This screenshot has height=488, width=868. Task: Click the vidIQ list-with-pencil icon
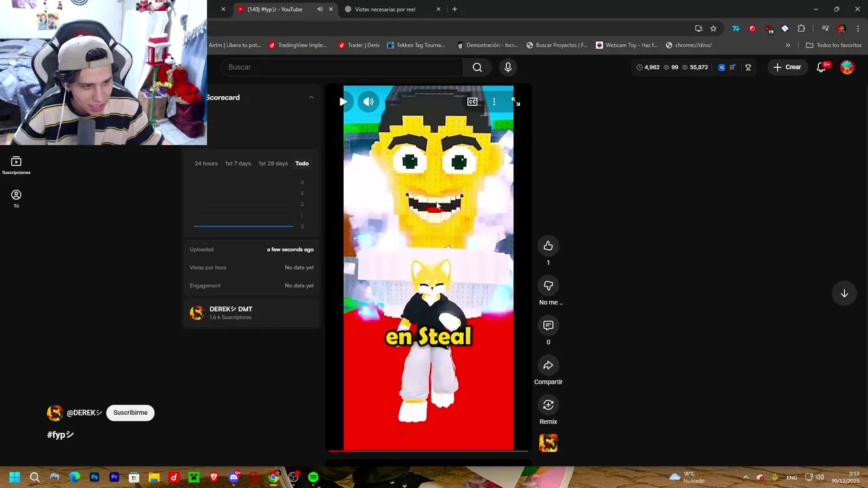pyautogui.click(x=732, y=67)
